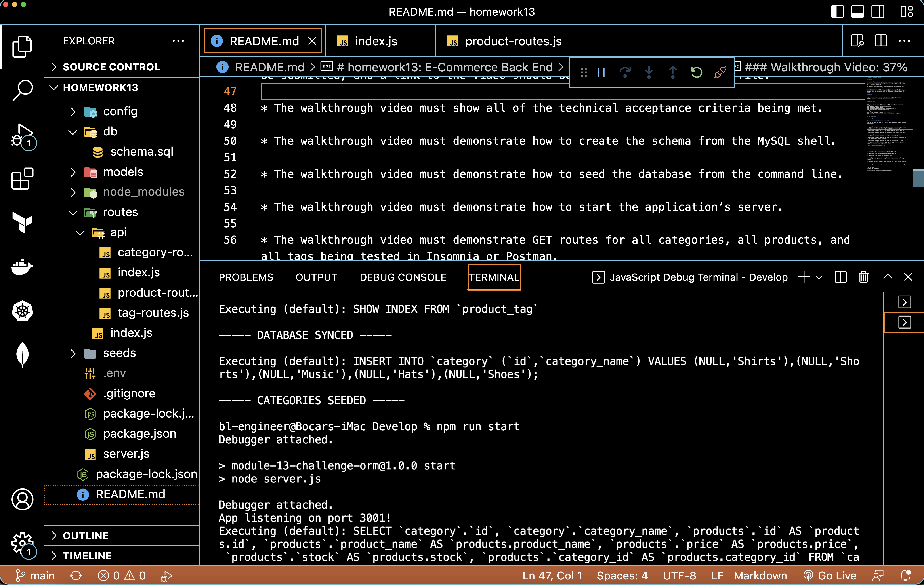This screenshot has height=585, width=924.
Task: Open the Docker extension panel
Action: point(22,267)
